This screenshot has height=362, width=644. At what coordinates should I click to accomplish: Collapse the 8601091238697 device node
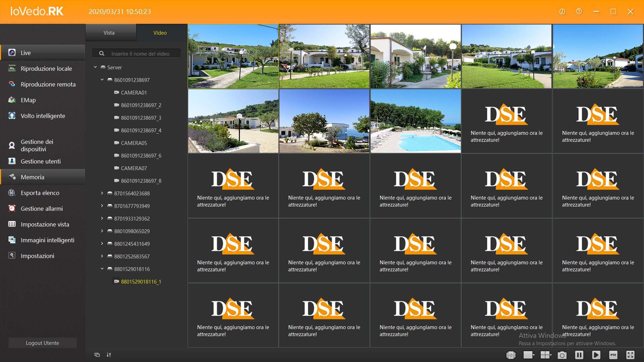pyautogui.click(x=102, y=80)
